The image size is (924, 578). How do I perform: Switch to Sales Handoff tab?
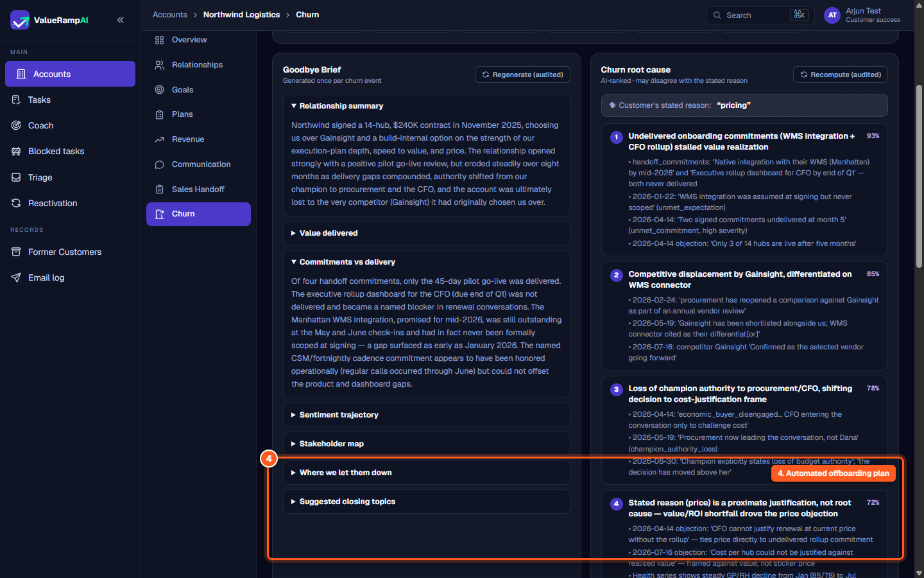[x=198, y=189]
